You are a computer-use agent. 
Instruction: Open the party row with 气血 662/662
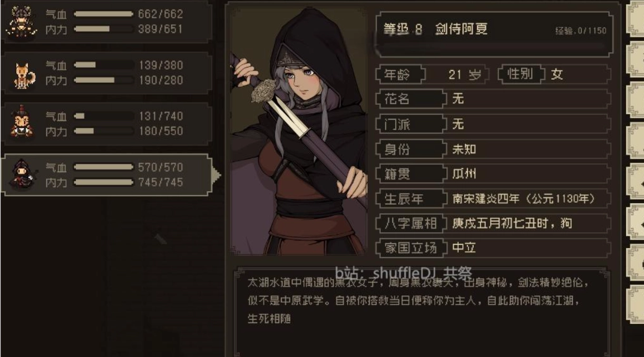coord(106,22)
